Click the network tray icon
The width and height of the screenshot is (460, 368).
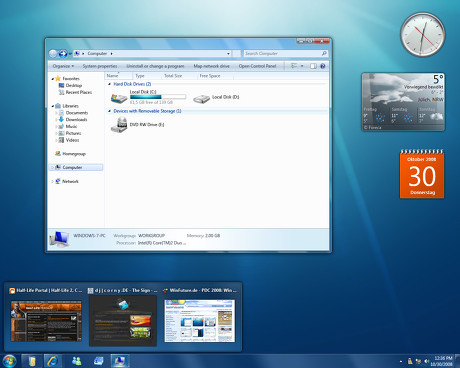pyautogui.click(x=418, y=361)
